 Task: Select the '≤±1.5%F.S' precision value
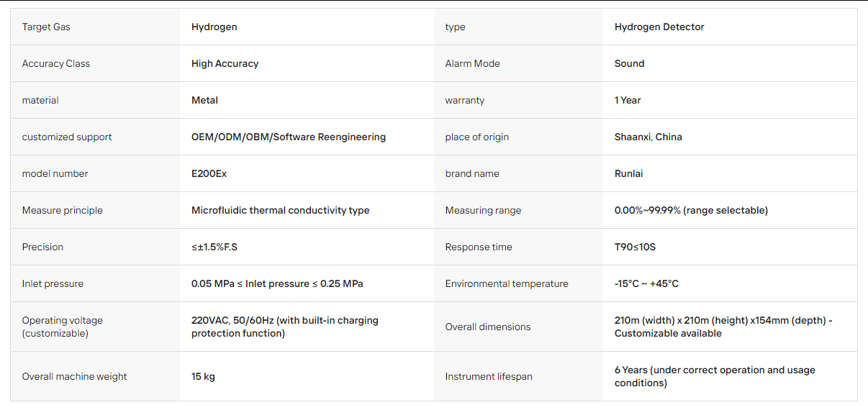214,247
